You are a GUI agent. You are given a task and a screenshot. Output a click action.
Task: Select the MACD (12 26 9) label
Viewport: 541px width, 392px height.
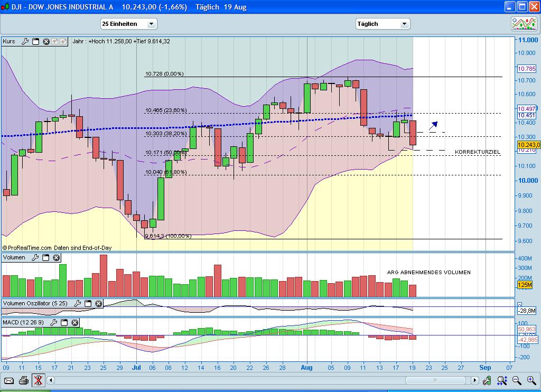pos(23,322)
